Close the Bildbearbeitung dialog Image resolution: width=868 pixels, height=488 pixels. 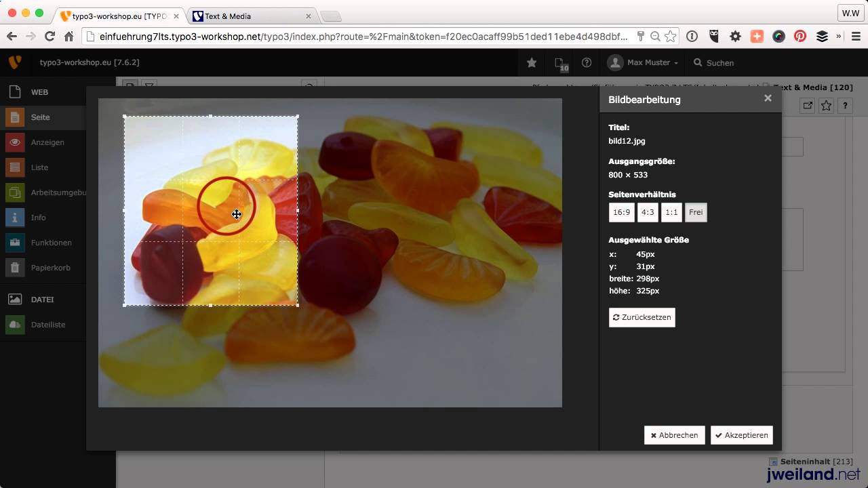(768, 98)
